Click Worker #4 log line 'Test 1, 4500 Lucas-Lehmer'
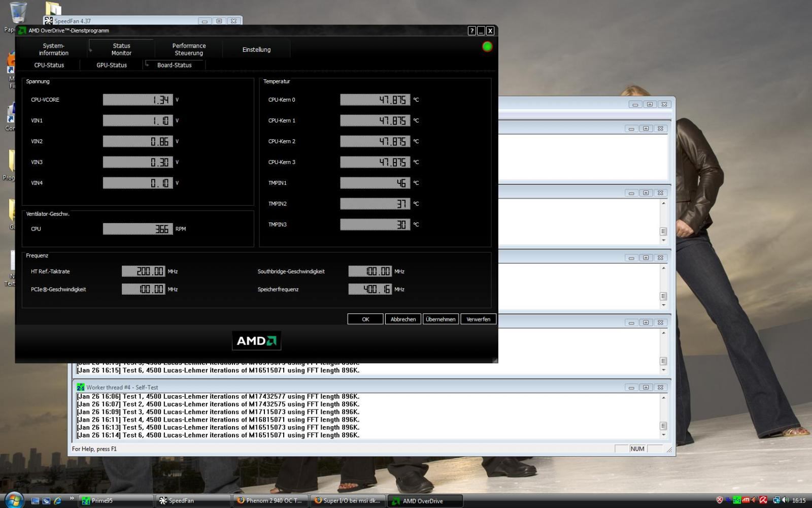This screenshot has width=812, height=508. (218, 397)
